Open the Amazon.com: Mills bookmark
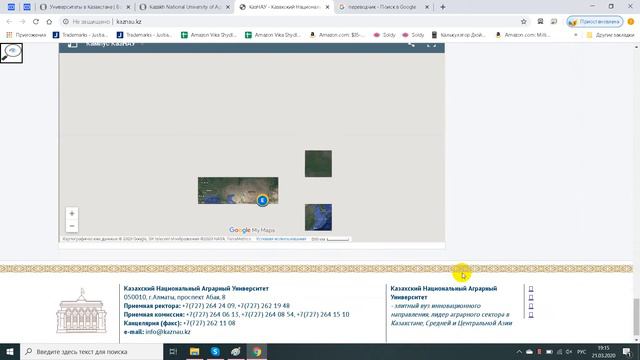Image resolution: width=640 pixels, height=360 pixels. [523, 35]
